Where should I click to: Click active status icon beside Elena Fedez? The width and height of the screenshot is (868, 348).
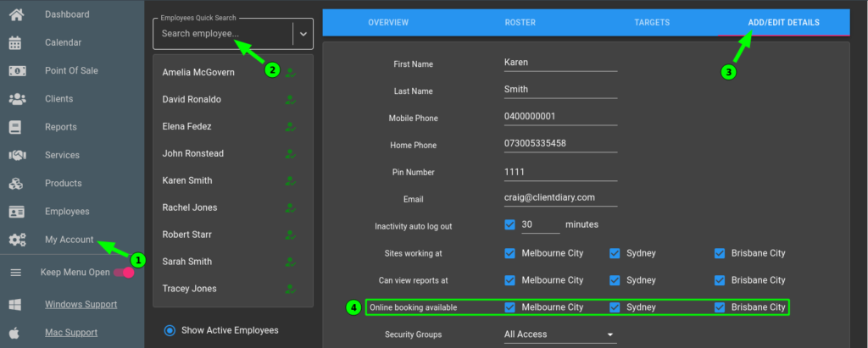[290, 127]
